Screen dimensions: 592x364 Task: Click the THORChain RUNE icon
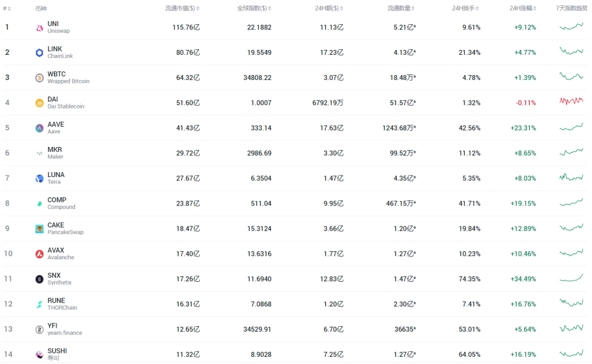pos(39,304)
